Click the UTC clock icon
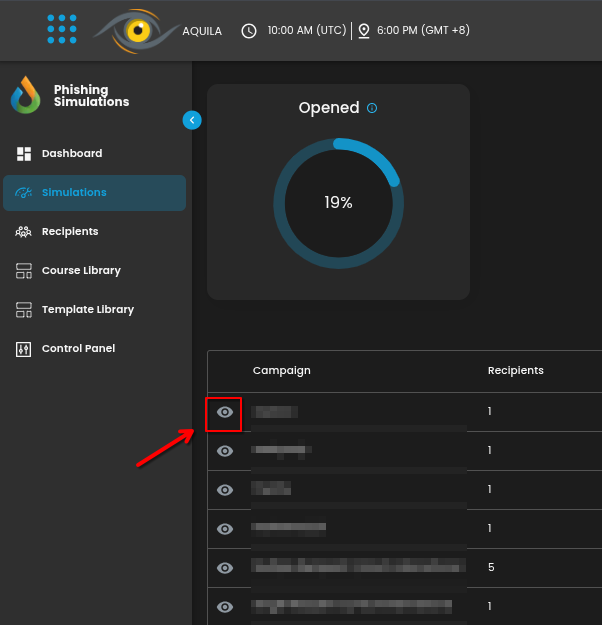 click(249, 30)
